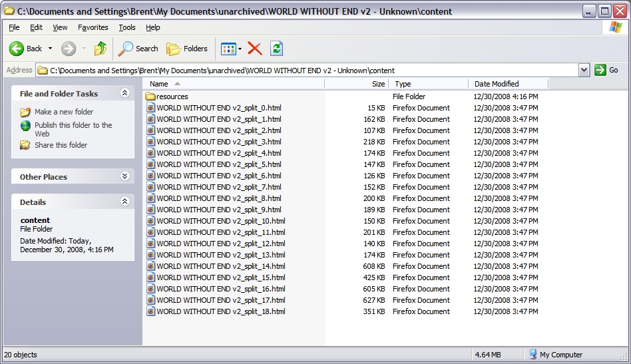The height and width of the screenshot is (364, 631).
Task: Select icon of v2_split_0.html file
Action: 151,108
